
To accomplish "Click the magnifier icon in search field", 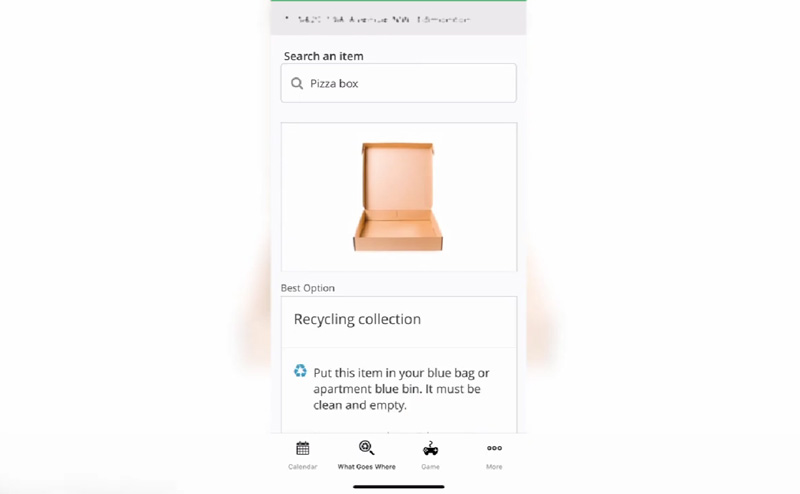I will [297, 83].
